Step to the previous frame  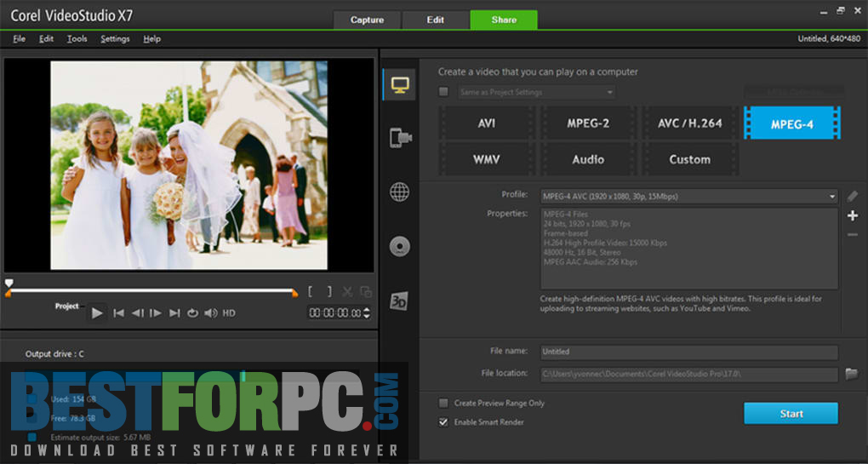pos(137,313)
